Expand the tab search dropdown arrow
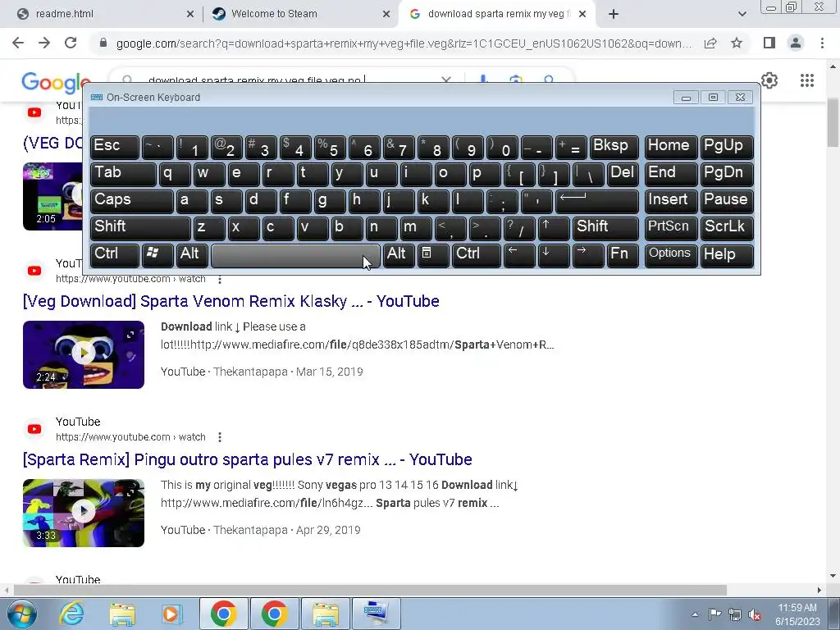 [742, 14]
